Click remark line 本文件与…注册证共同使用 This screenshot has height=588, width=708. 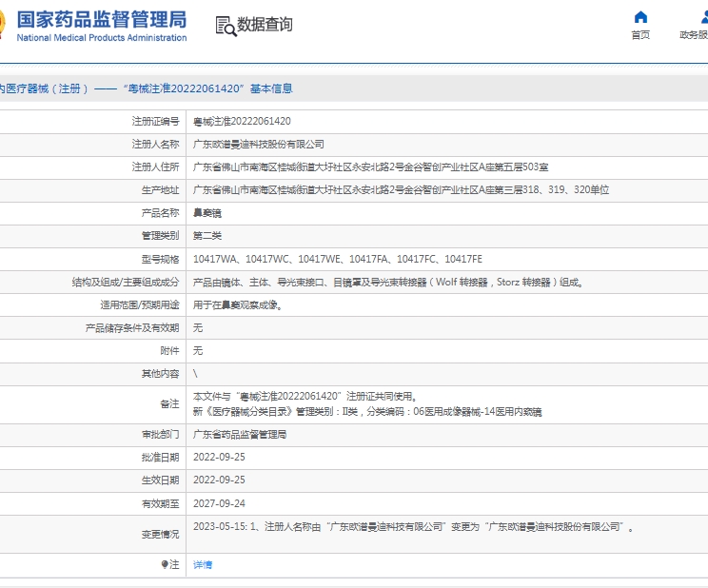pos(305,396)
